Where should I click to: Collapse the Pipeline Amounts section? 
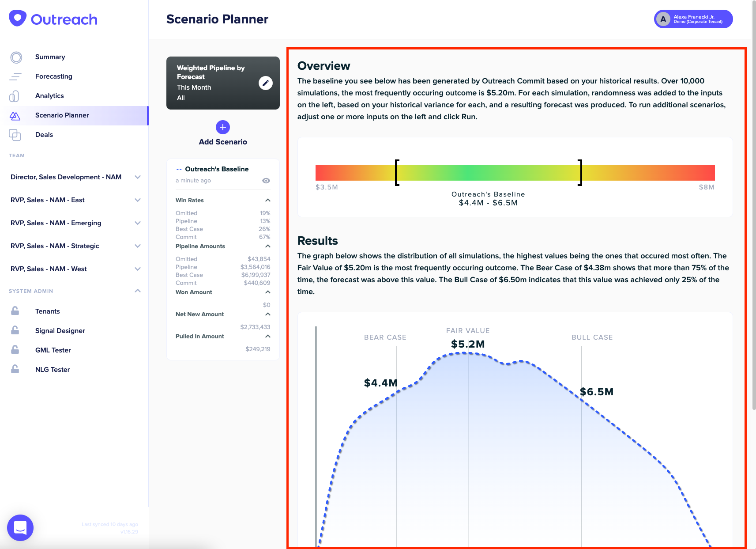click(268, 246)
